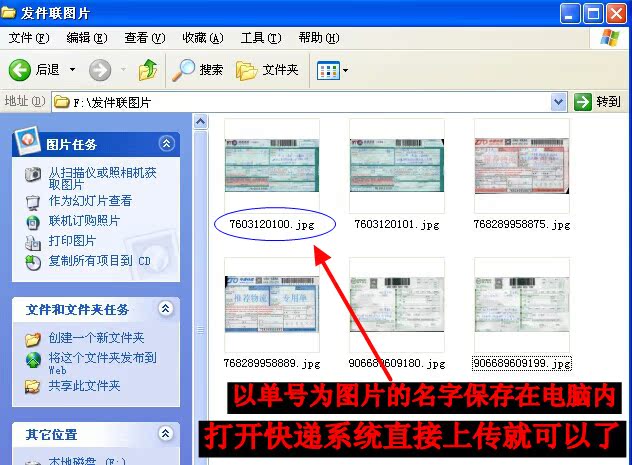Open the 查看(V) menu

pyautogui.click(x=145, y=38)
